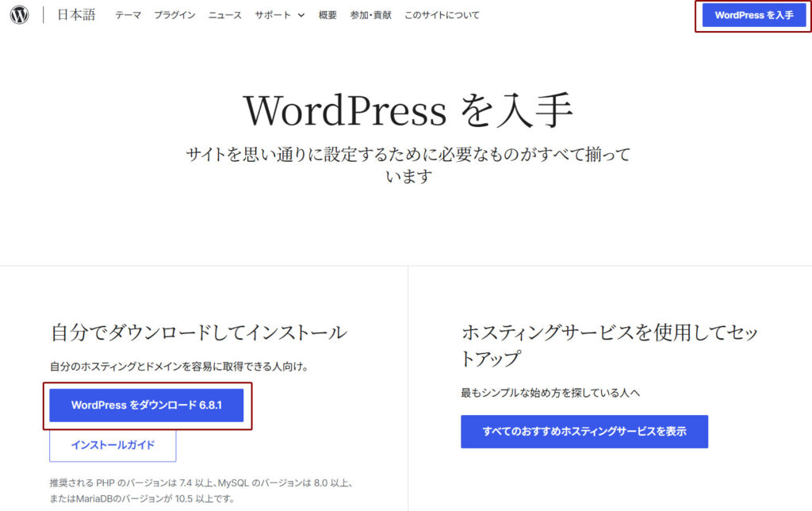
Task: Click the サイトを思い通りに設定する subtitle text
Action: pos(408,165)
